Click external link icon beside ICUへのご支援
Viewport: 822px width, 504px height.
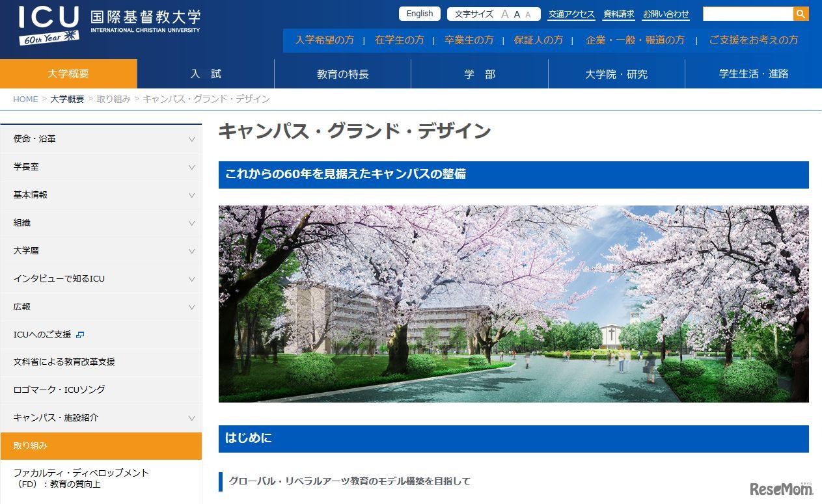coord(80,334)
